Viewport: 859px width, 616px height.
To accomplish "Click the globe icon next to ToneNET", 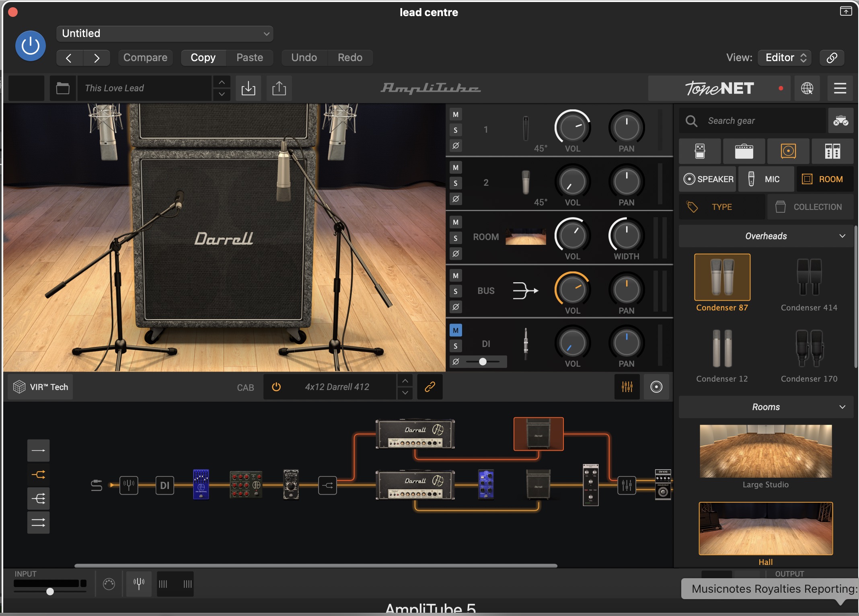I will point(807,88).
